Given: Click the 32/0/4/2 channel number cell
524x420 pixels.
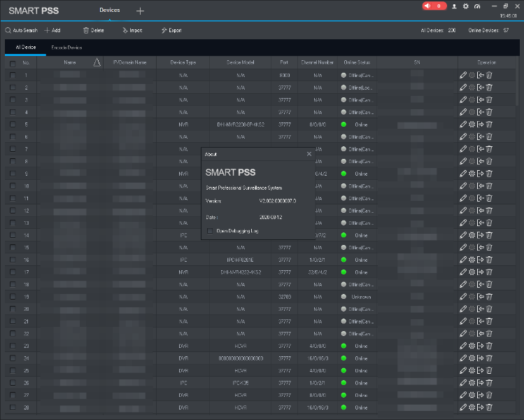Looking at the screenshot, I should point(318,272).
